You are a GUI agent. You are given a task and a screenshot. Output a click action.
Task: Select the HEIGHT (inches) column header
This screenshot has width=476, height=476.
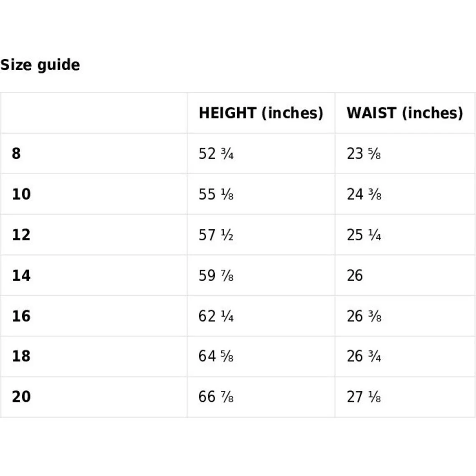[x=261, y=113]
